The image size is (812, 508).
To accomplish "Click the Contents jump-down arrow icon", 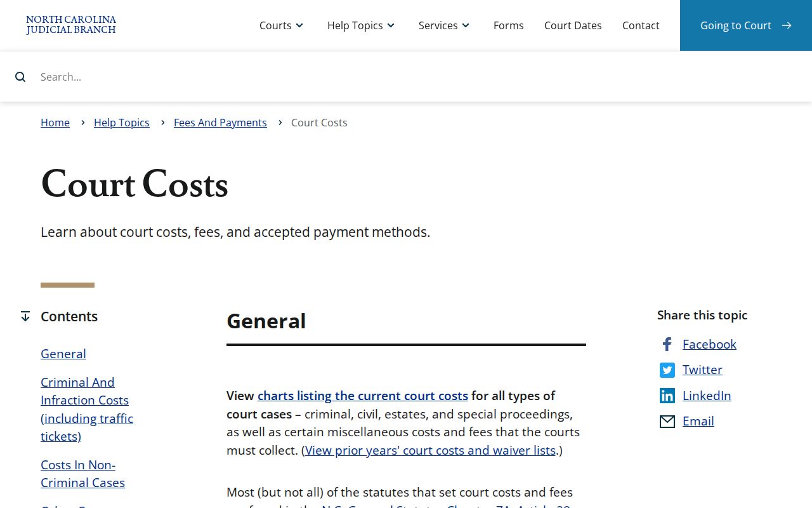I will 25,316.
